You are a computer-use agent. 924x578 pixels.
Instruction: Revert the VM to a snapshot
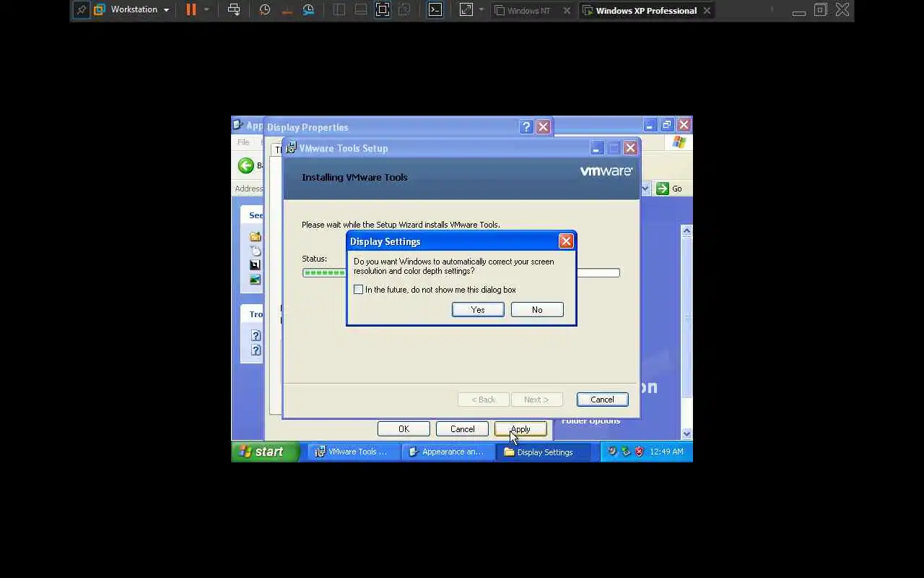(x=287, y=10)
